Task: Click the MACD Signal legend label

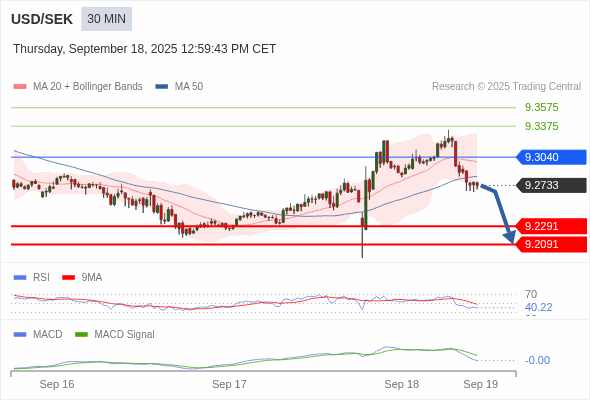Action: (125, 335)
